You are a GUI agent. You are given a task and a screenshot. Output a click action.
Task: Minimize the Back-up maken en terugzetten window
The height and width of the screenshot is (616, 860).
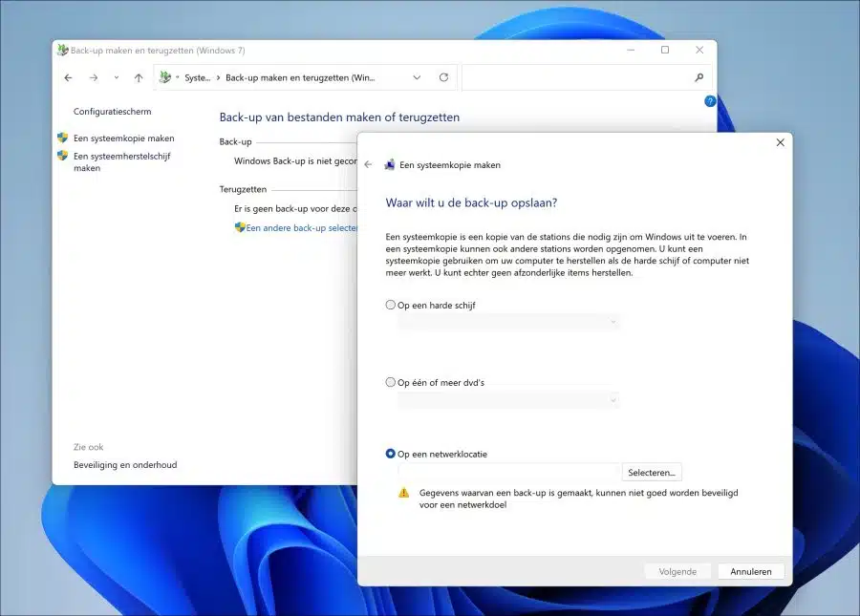pos(631,50)
